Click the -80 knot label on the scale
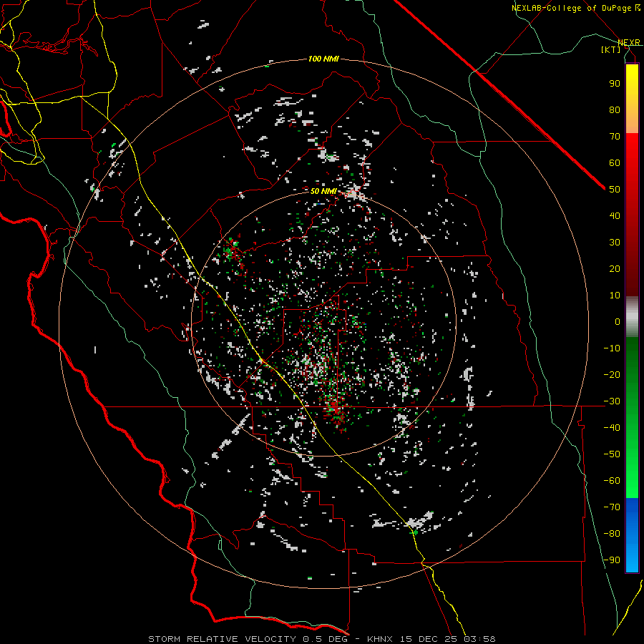Image resolution: width=644 pixels, height=644 pixels. 612,534
